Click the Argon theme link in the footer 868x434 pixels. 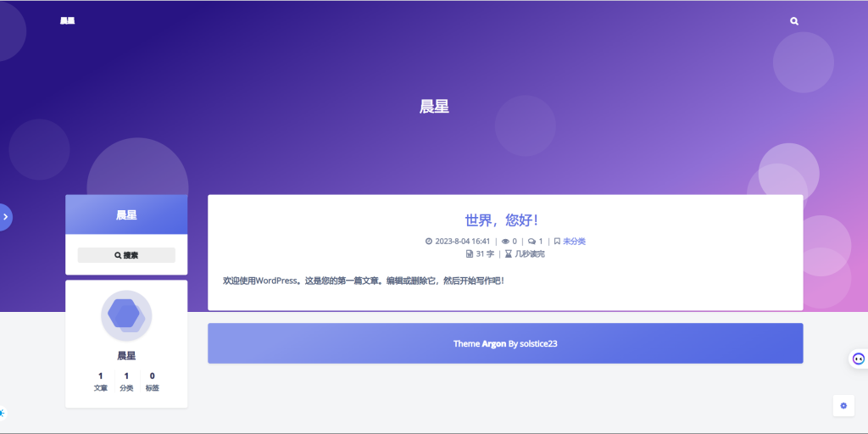click(x=493, y=344)
